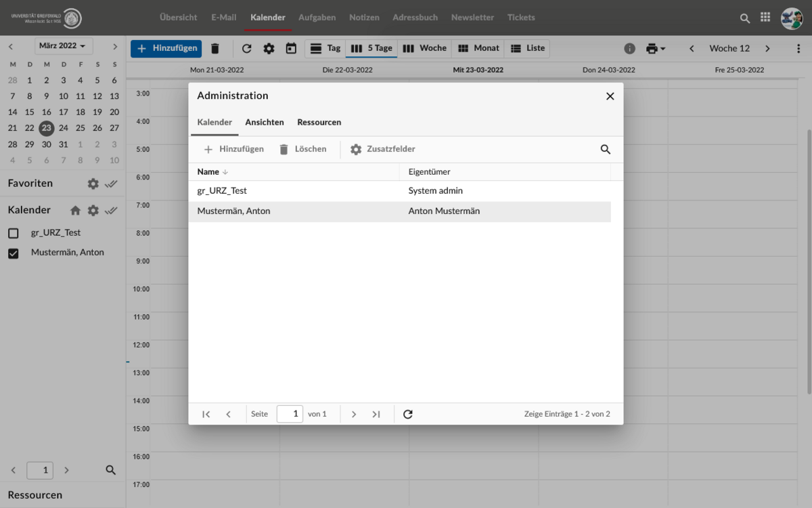Screen dimensions: 812x508
Task: Click the trash icon in calendar toolbar
Action: [x=215, y=49]
